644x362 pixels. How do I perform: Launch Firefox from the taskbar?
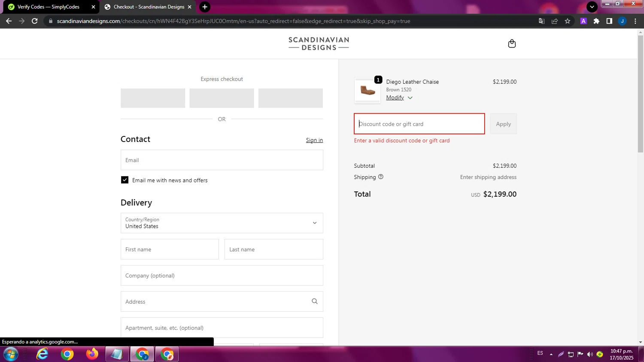(x=92, y=354)
